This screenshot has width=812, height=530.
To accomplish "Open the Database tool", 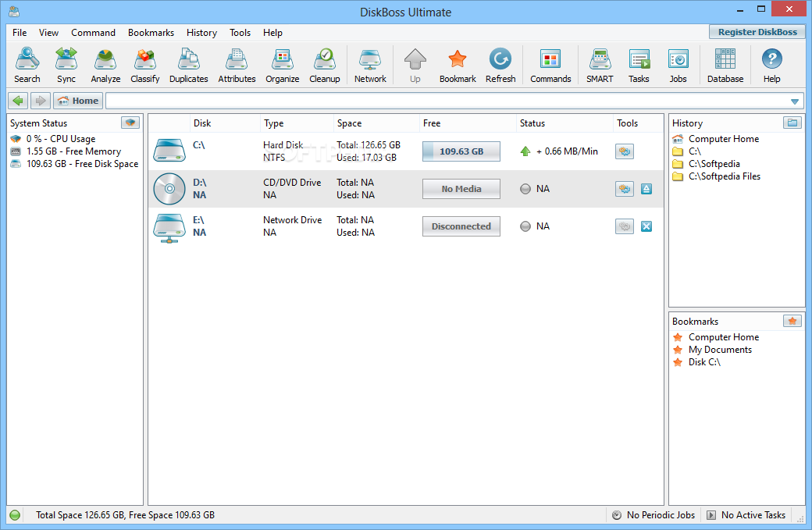I will pyautogui.click(x=725, y=66).
